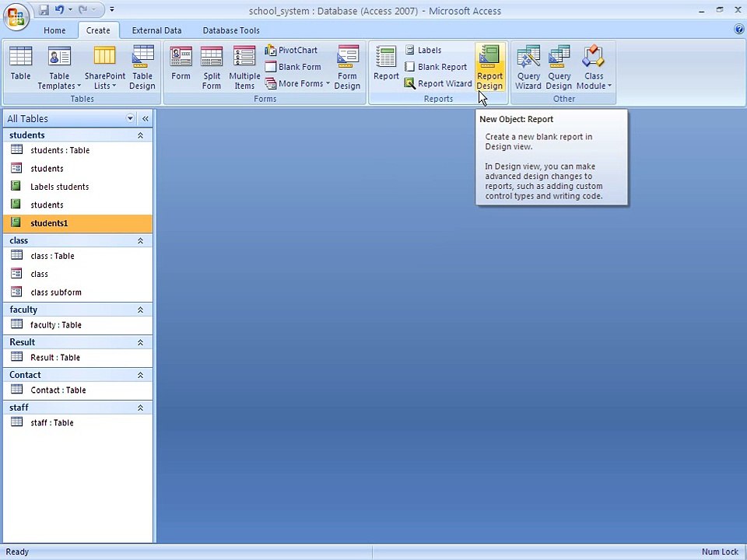
Task: Create a Blank Form
Action: point(293,67)
